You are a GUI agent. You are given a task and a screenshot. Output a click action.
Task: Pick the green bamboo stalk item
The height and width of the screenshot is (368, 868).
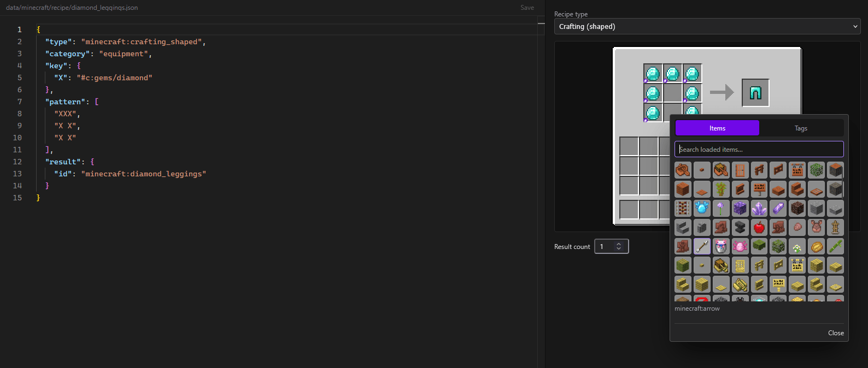coord(836,246)
